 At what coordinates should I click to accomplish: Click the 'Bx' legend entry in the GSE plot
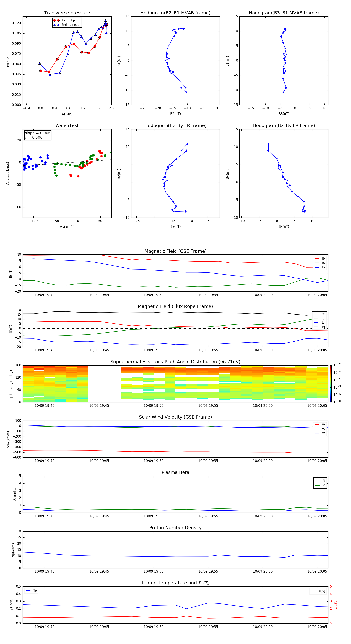coord(320,259)
